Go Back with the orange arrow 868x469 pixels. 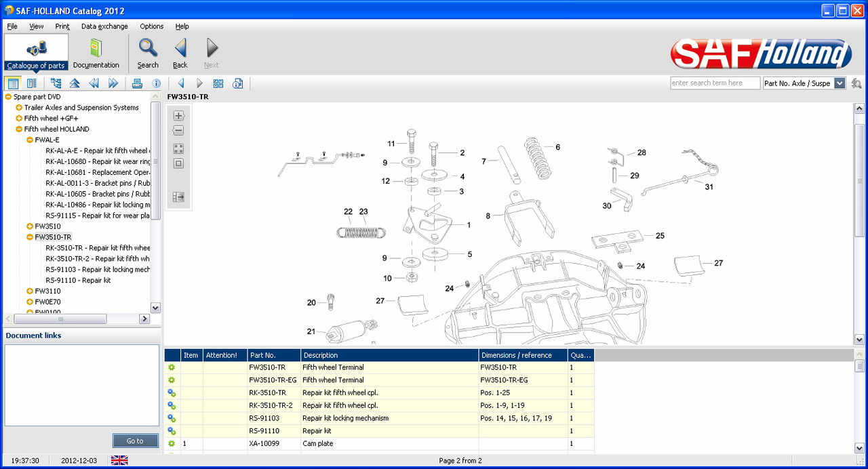[x=180, y=52]
